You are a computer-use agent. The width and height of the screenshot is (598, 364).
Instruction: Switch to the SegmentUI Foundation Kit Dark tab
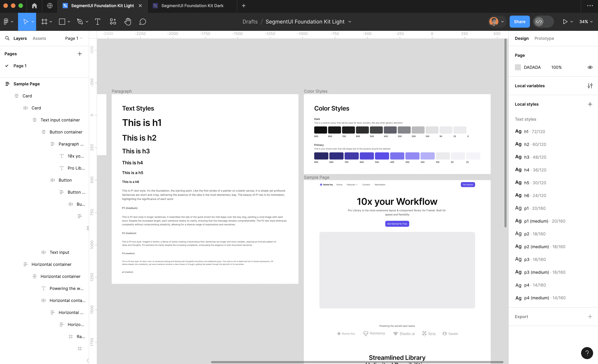pos(192,6)
